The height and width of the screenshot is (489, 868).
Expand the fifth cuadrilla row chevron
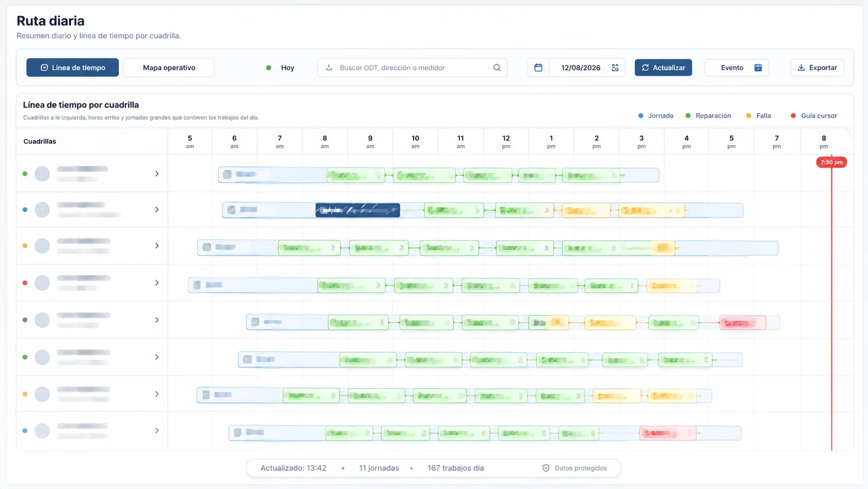pyautogui.click(x=157, y=320)
